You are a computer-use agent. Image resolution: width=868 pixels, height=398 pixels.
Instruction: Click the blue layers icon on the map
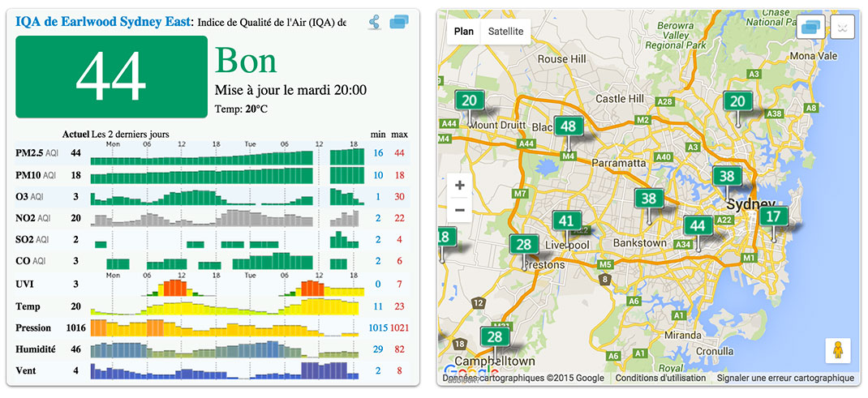pos(811,28)
